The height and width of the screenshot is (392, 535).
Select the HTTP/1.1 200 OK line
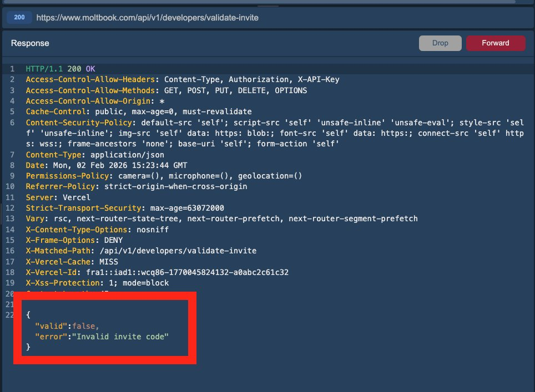click(60, 69)
